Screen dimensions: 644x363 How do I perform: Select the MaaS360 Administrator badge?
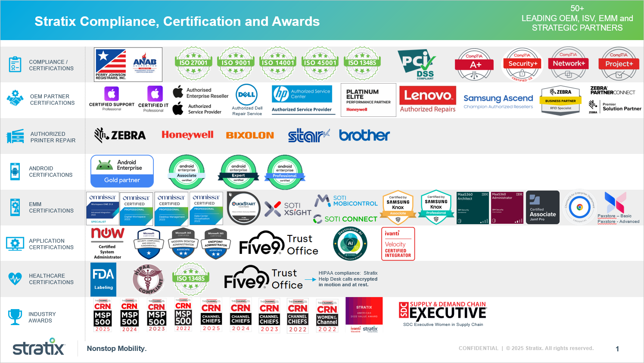(507, 208)
